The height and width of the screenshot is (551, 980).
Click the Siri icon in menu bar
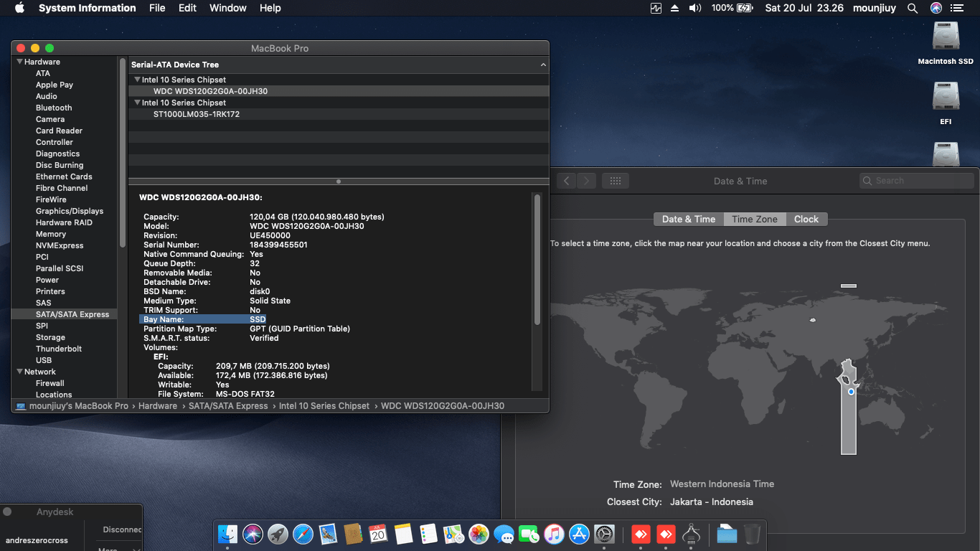(x=936, y=8)
